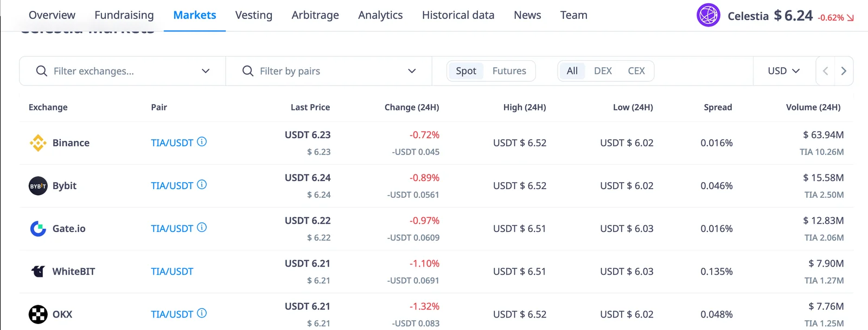Go to the next markets page arrow

(844, 71)
